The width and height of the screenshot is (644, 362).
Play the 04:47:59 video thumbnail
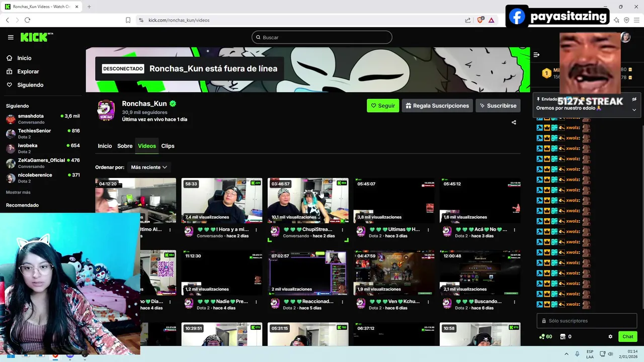[394, 273]
